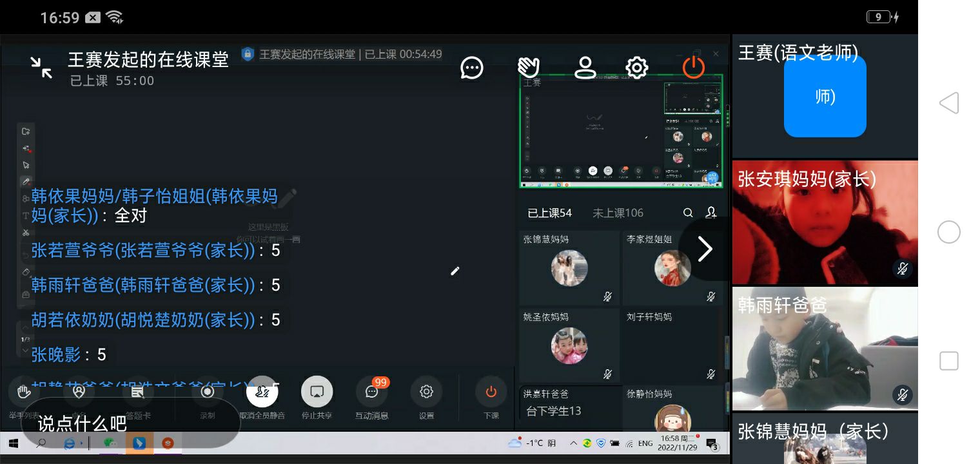Search participants with the magnifier icon
Image resolution: width=980 pixels, height=464 pixels.
688,213
